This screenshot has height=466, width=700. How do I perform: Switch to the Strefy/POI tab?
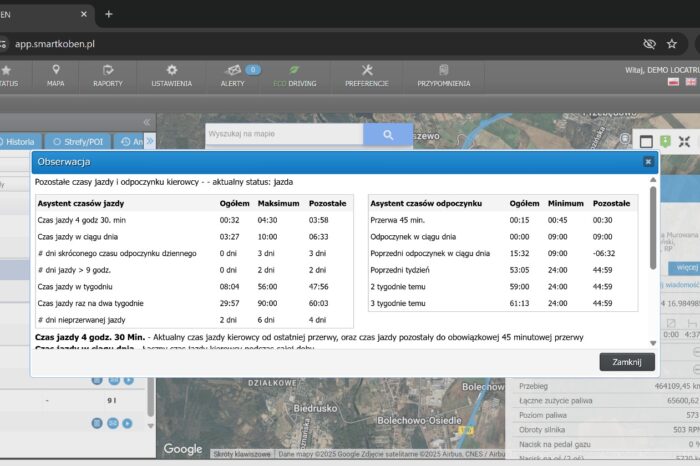(76, 142)
